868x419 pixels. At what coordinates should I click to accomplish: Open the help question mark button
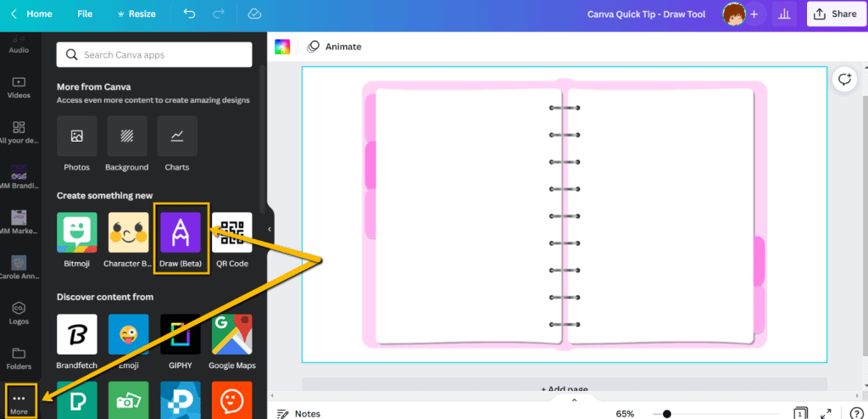tap(855, 413)
